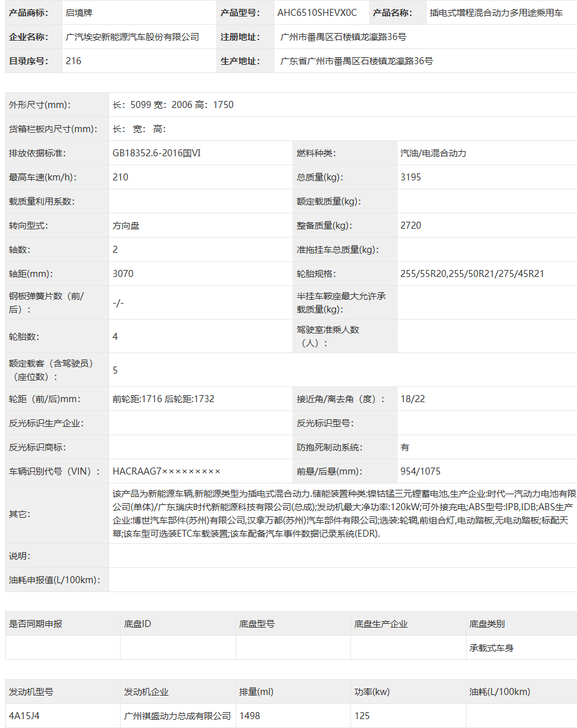Click curb weight value 2720
The width and height of the screenshot is (577, 728).
tap(411, 226)
